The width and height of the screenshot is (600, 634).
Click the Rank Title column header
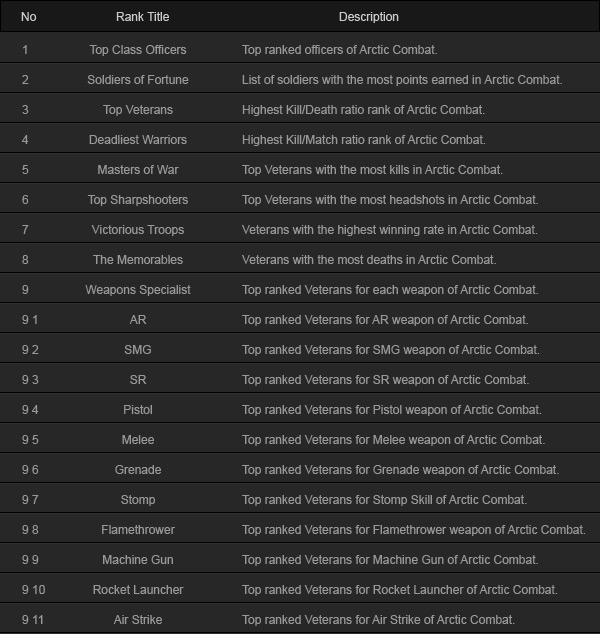[x=142, y=17]
